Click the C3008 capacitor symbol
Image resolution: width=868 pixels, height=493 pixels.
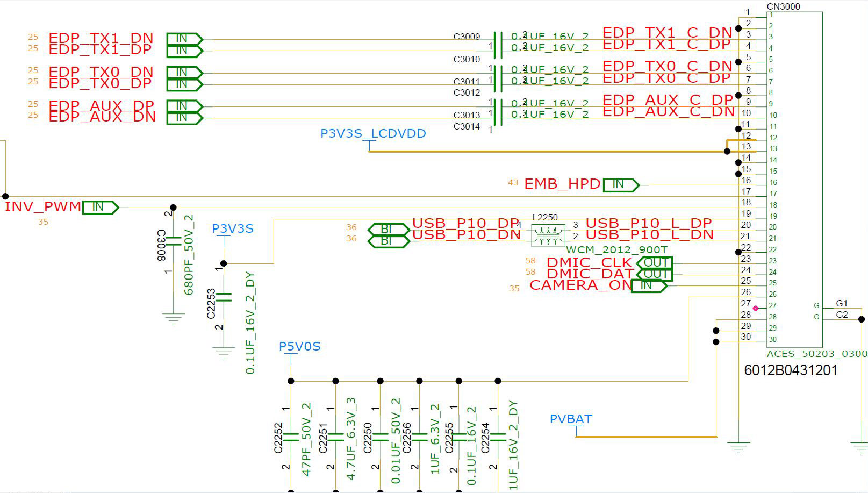click(x=173, y=241)
